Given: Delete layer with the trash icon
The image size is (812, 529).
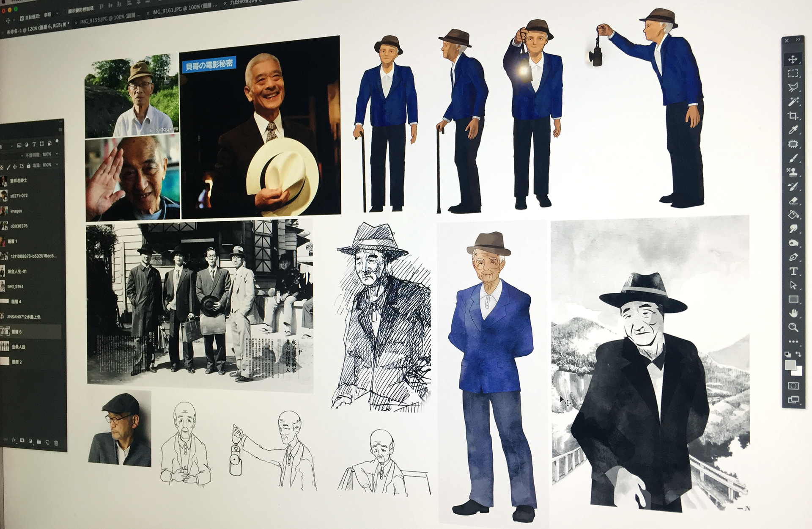Looking at the screenshot, I should pyautogui.click(x=56, y=444).
